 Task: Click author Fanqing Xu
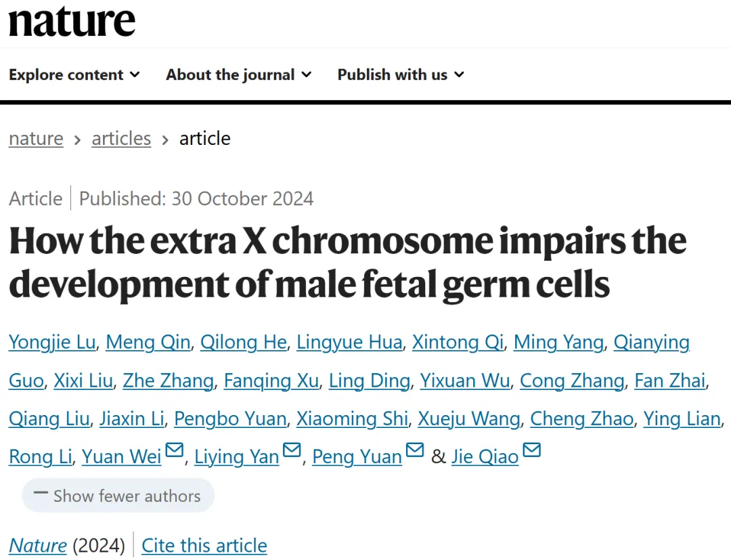271,381
